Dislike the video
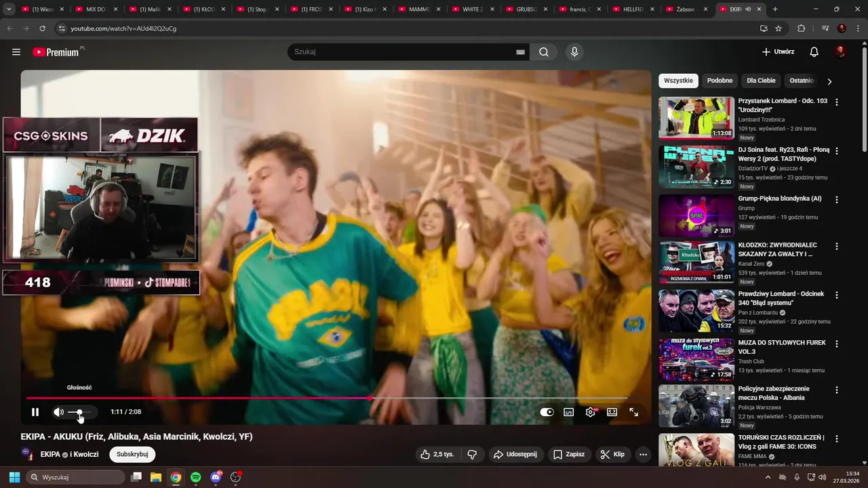868x488 pixels. [x=473, y=454]
